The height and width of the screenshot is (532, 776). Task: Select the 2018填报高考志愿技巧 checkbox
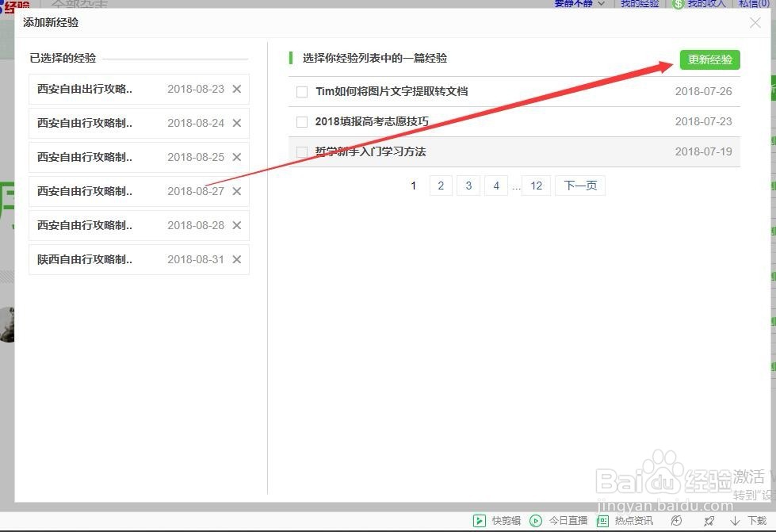click(302, 121)
